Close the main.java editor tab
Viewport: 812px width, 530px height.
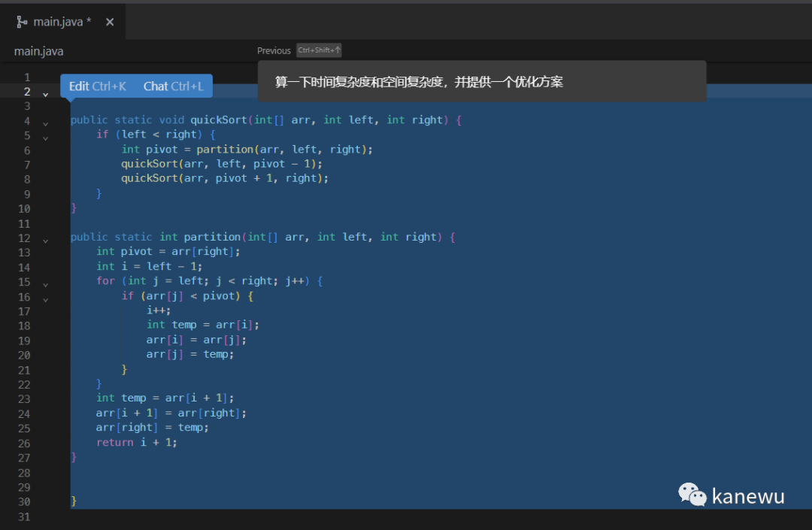click(x=110, y=22)
